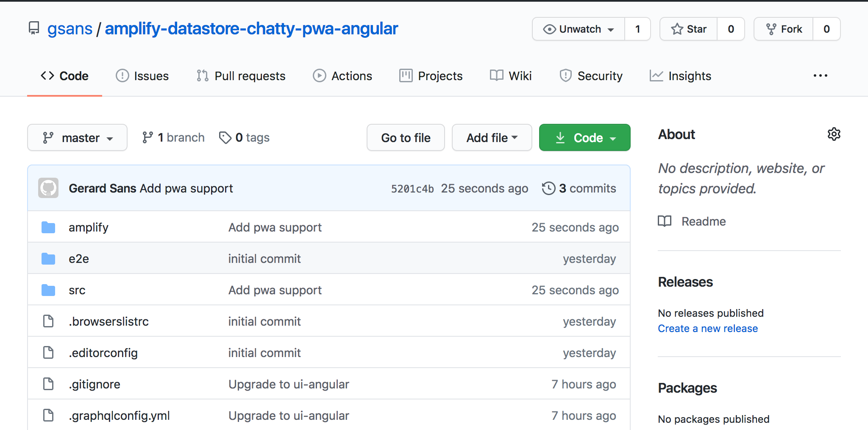Image resolution: width=868 pixels, height=430 pixels.
Task: Edit repository details via About gear icon
Action: (x=834, y=134)
